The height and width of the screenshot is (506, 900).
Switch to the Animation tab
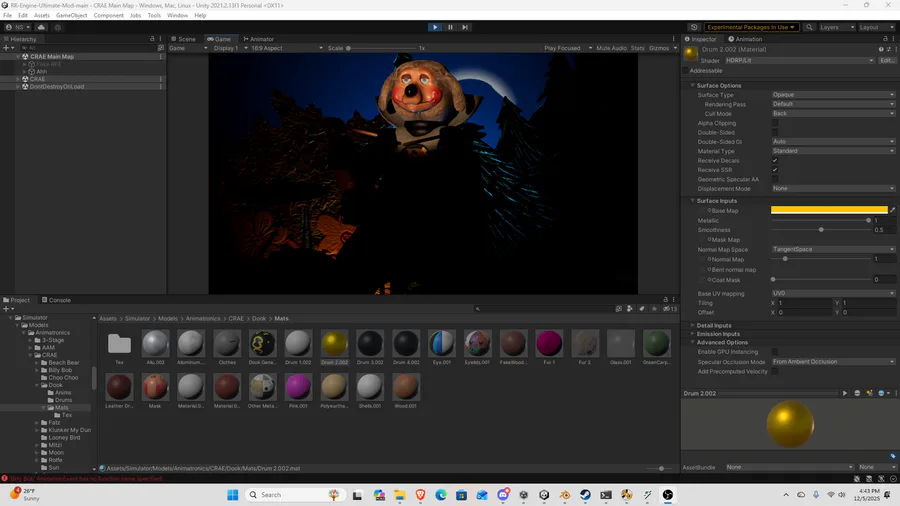[x=745, y=39]
